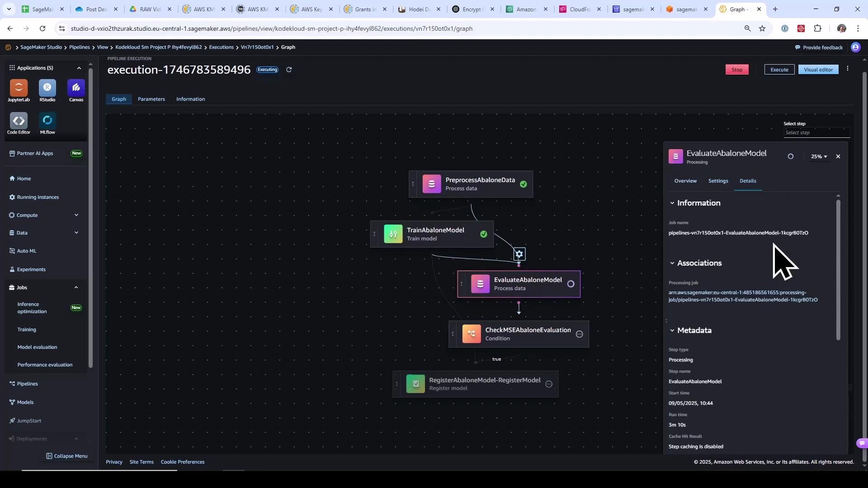Open the 25% zoom dropdown
868x488 pixels.
click(819, 156)
